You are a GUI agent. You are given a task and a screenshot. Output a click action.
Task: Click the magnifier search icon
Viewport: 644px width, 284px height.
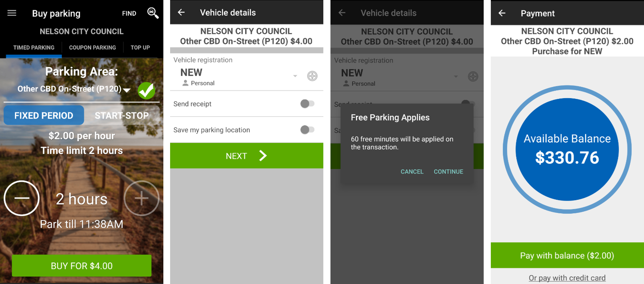point(152,13)
